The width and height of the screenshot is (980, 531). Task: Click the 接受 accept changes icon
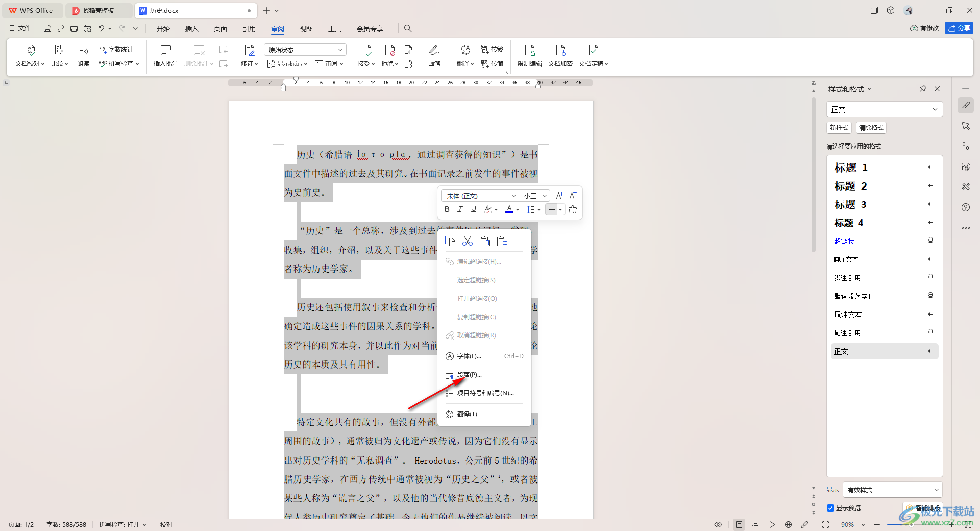click(366, 51)
